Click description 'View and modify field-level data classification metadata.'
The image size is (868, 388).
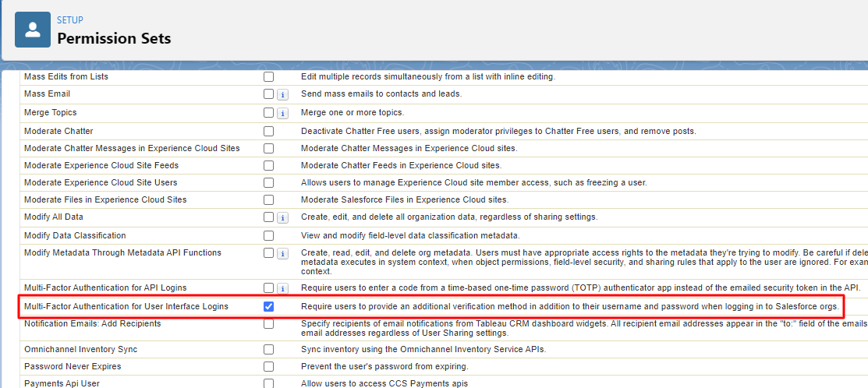point(411,235)
